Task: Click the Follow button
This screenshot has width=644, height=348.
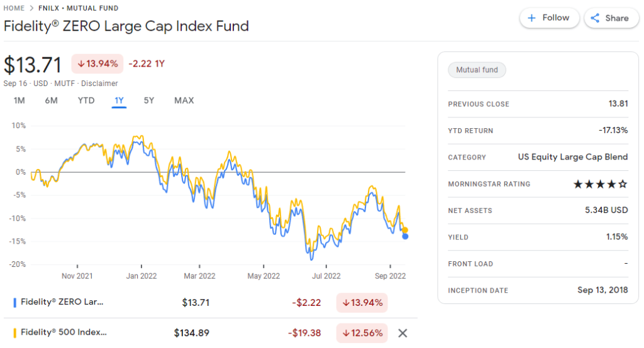Action: (x=550, y=18)
